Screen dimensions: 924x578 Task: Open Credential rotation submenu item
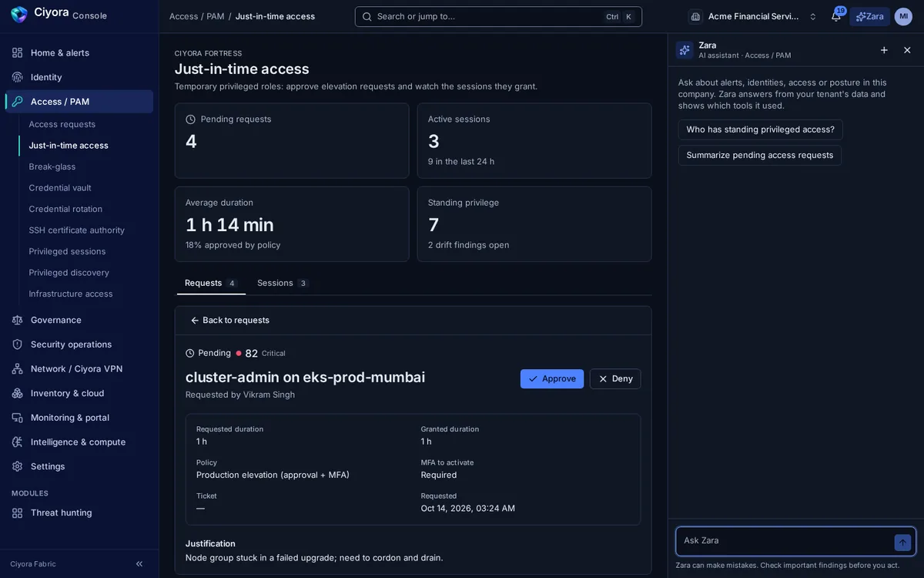click(86, 209)
